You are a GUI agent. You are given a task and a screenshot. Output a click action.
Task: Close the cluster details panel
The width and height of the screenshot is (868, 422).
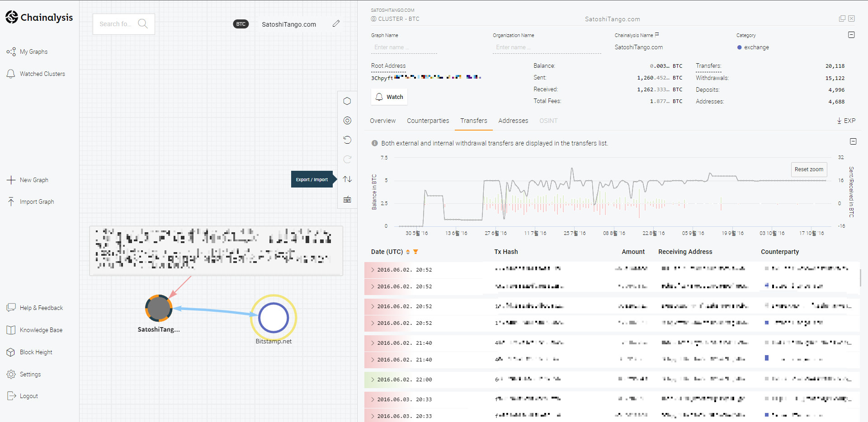(x=851, y=19)
